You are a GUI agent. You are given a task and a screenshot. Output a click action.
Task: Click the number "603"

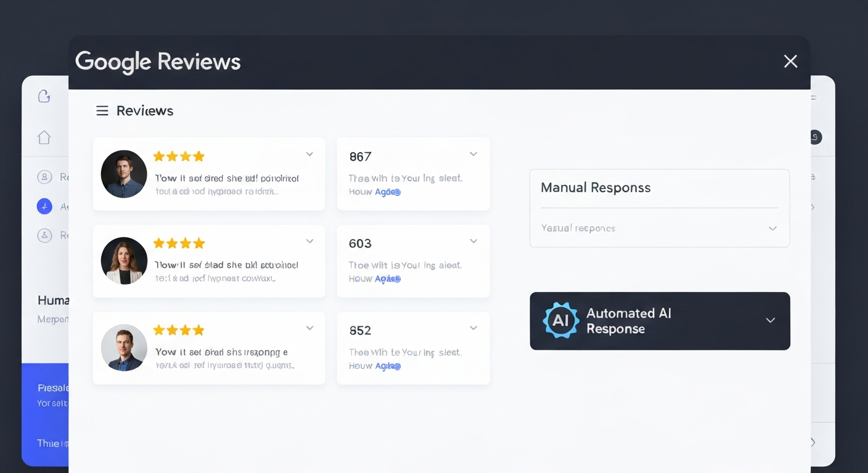360,244
